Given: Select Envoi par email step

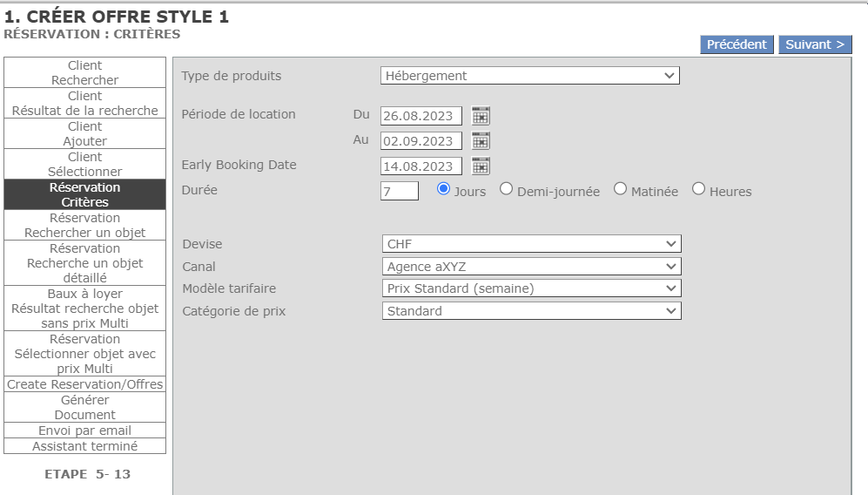Looking at the screenshot, I should tap(84, 431).
